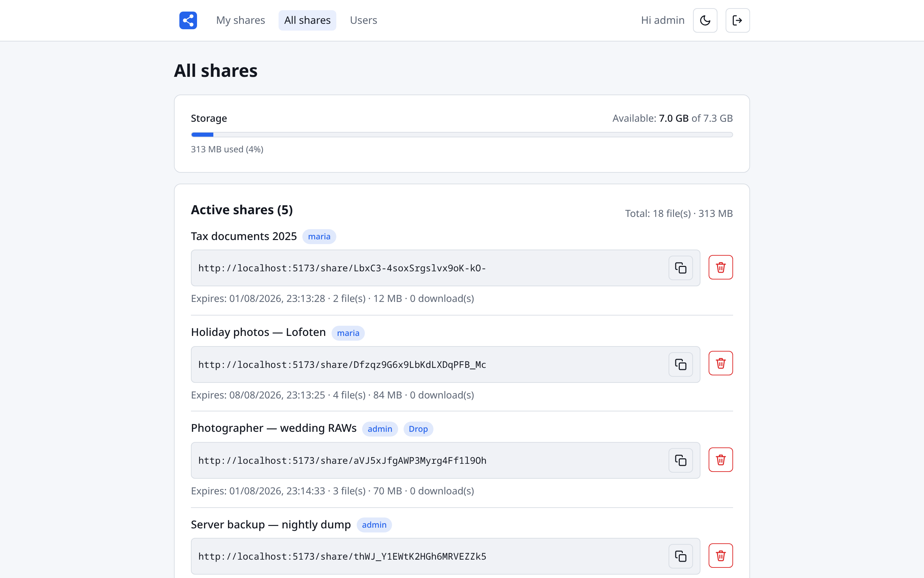Screen dimensions: 924x578
Task: Click the Server backup share URL field
Action: [x=445, y=556]
